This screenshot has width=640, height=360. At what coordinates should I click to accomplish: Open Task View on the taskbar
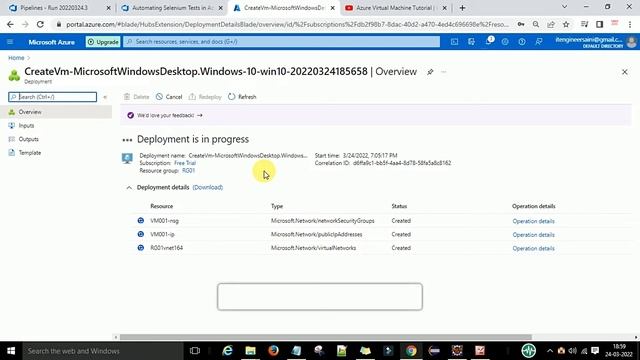coord(195,351)
